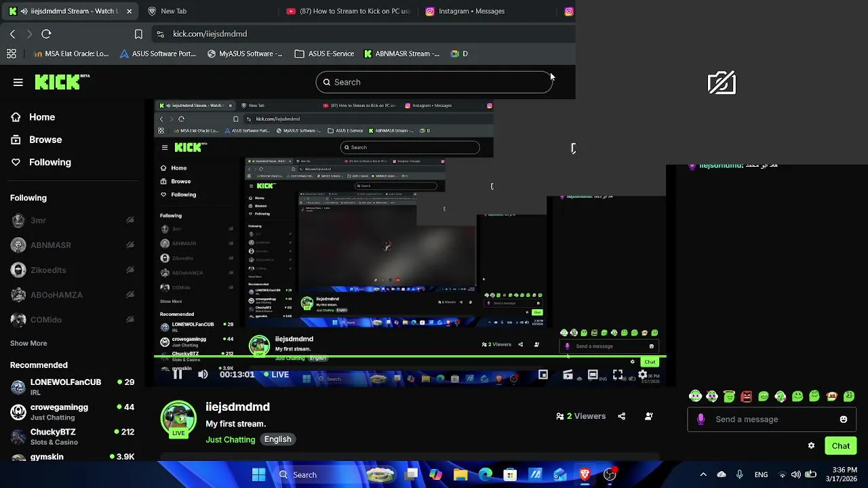Open Following in Kick sidebar
The height and width of the screenshot is (488, 868).
[41, 162]
